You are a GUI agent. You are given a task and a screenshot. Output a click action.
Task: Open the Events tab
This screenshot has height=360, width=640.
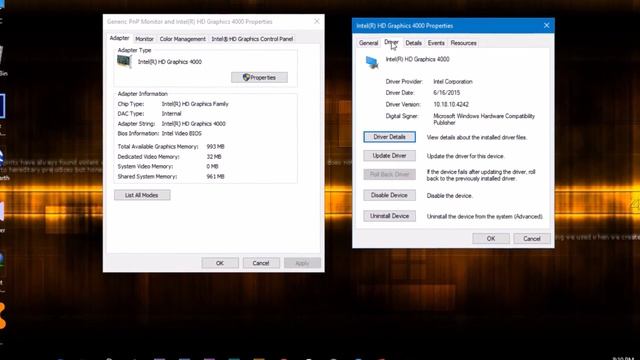[436, 43]
